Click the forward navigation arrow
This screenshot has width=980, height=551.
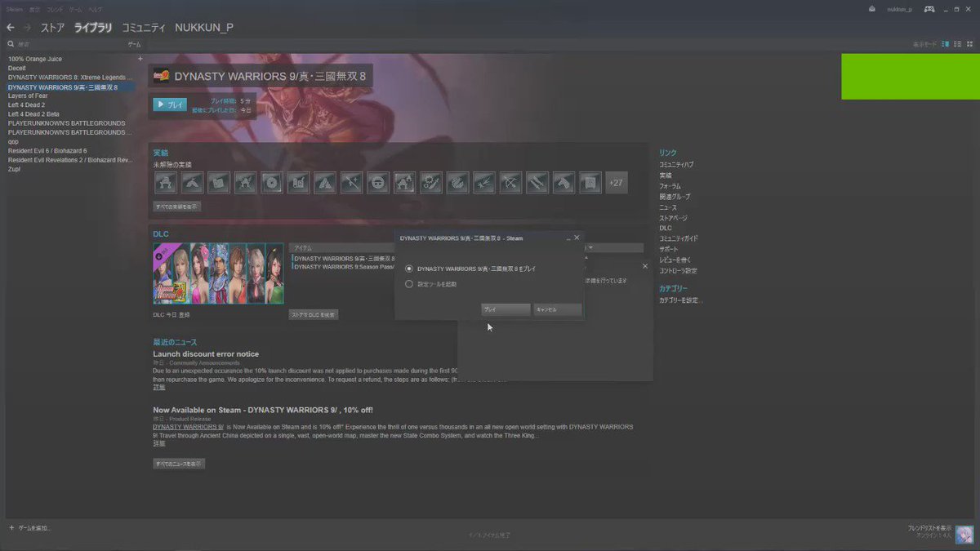tap(28, 28)
